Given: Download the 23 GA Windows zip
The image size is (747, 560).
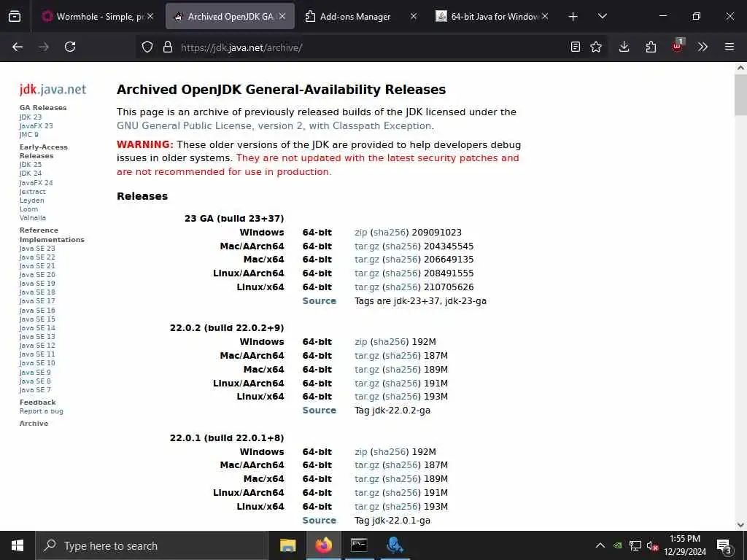Looking at the screenshot, I should tap(360, 233).
